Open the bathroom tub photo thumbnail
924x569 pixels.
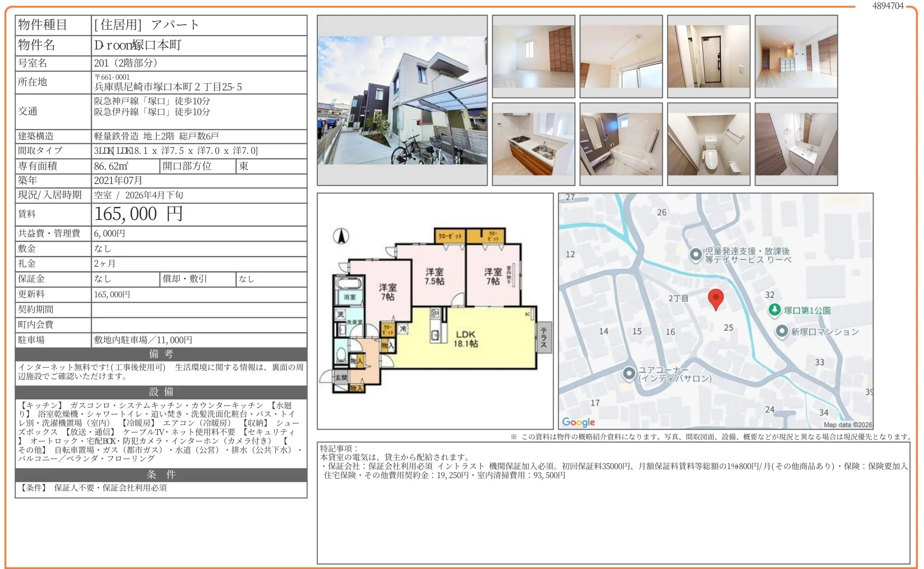coord(621,144)
